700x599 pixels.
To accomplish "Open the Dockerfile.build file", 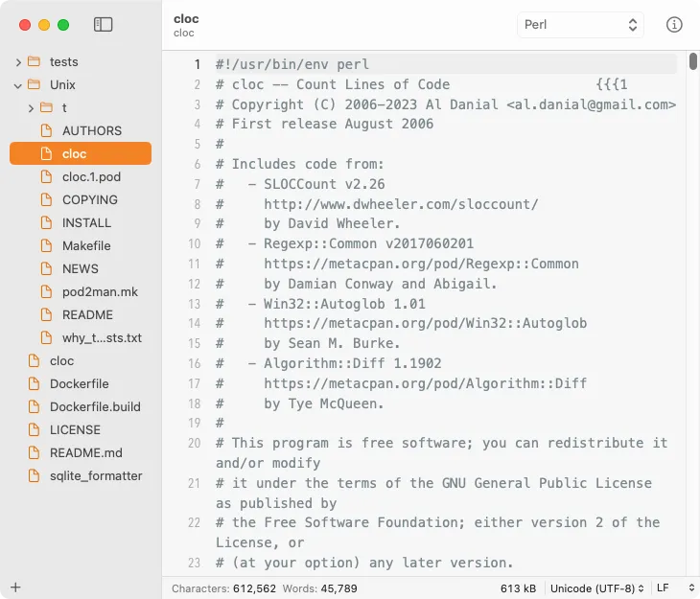I will pos(81,406).
